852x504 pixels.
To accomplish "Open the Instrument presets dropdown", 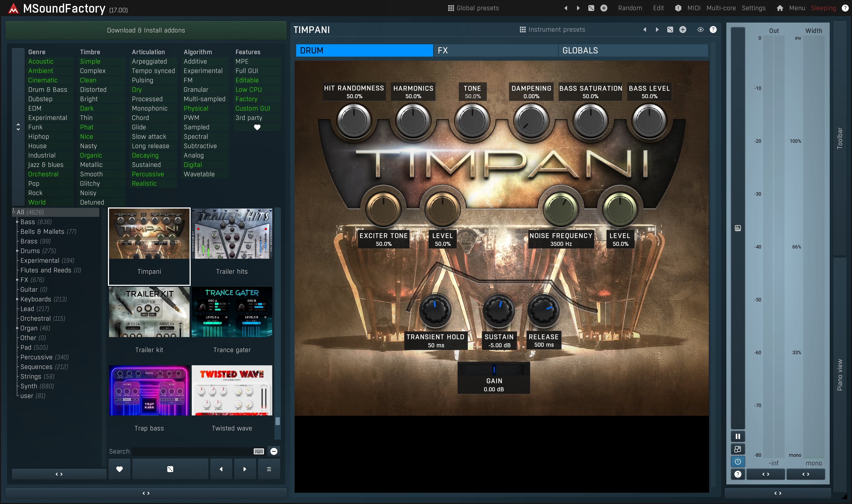I will click(x=552, y=30).
